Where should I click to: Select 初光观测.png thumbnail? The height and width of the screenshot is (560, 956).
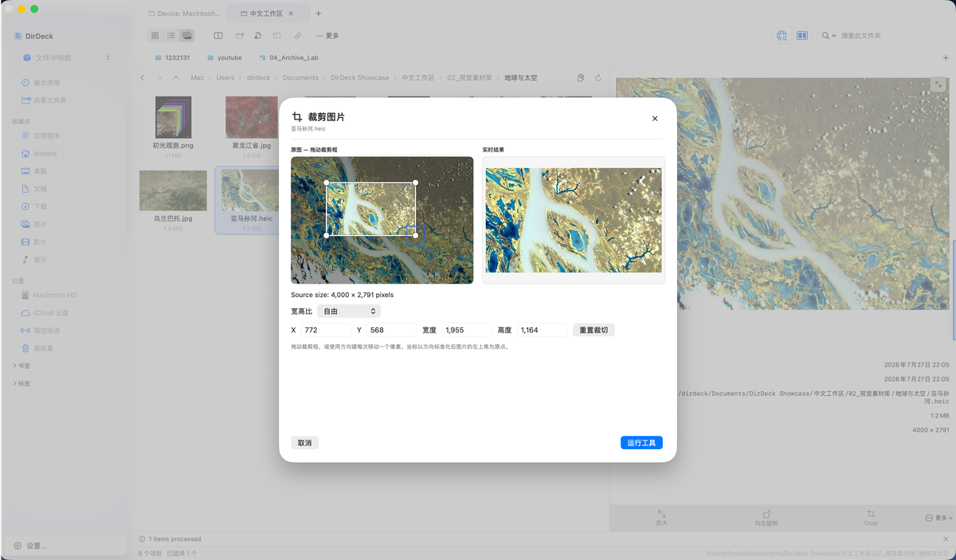coord(173,117)
